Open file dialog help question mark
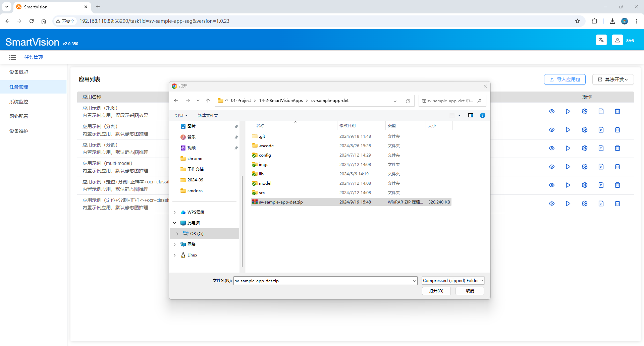 (483, 115)
